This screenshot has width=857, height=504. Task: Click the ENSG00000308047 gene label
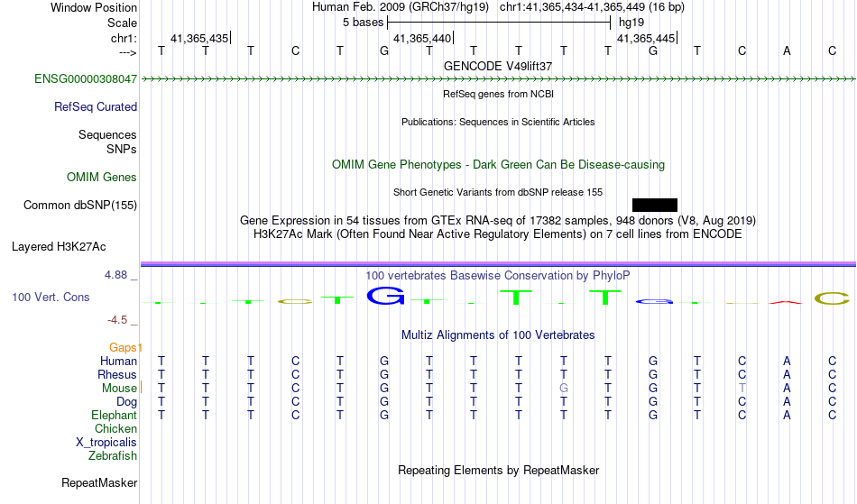86,79
